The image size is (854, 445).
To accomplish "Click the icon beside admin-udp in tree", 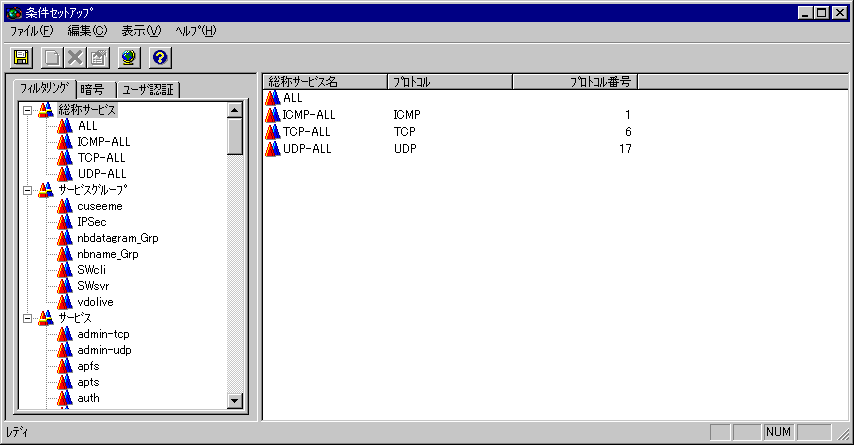I will point(65,350).
